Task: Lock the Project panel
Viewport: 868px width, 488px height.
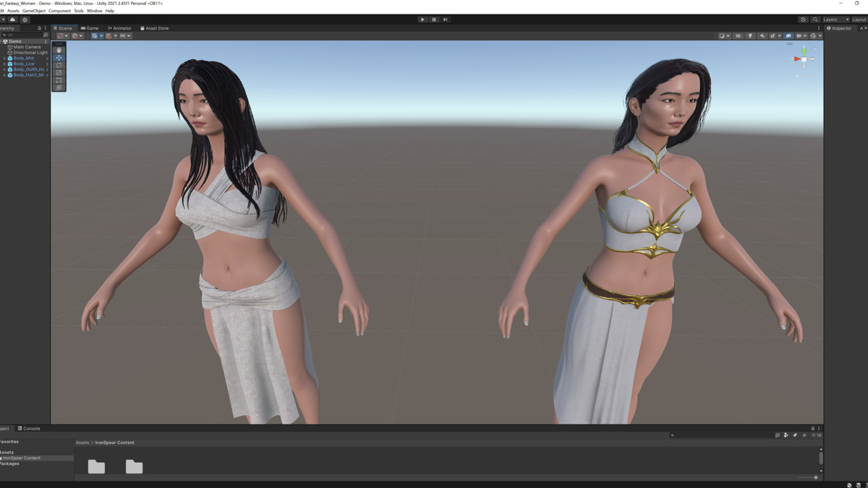Action: (x=812, y=428)
